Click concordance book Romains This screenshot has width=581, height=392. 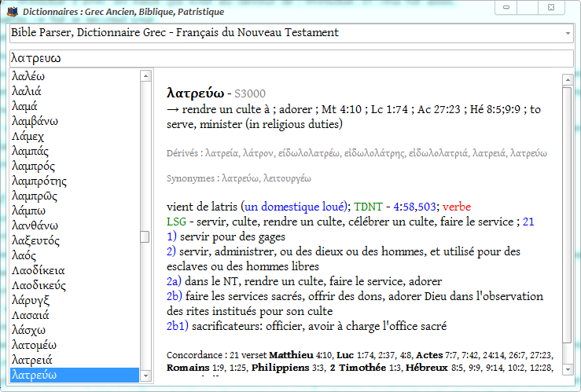pos(188,368)
